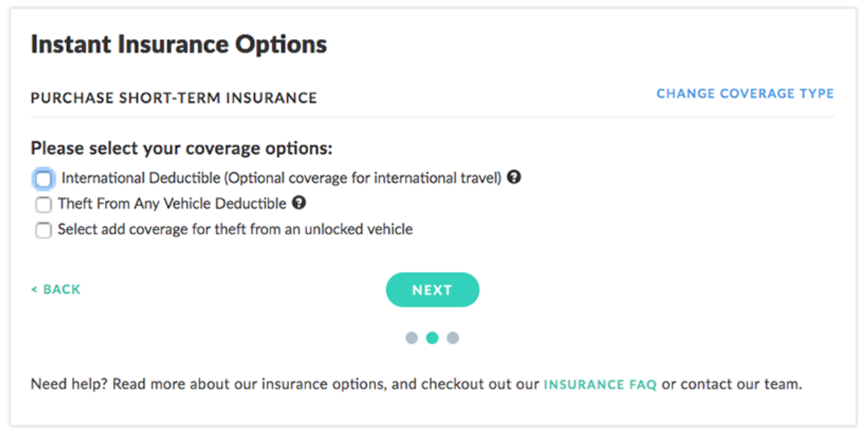Go back using the BACK link
Screen dimensions: 868x437
[56, 290]
